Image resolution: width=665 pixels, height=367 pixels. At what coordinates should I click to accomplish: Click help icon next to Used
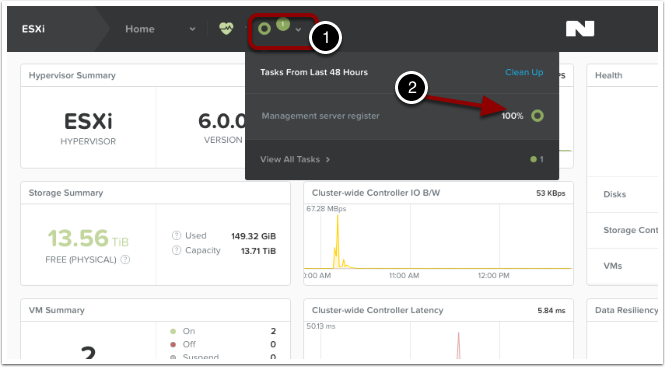click(176, 235)
